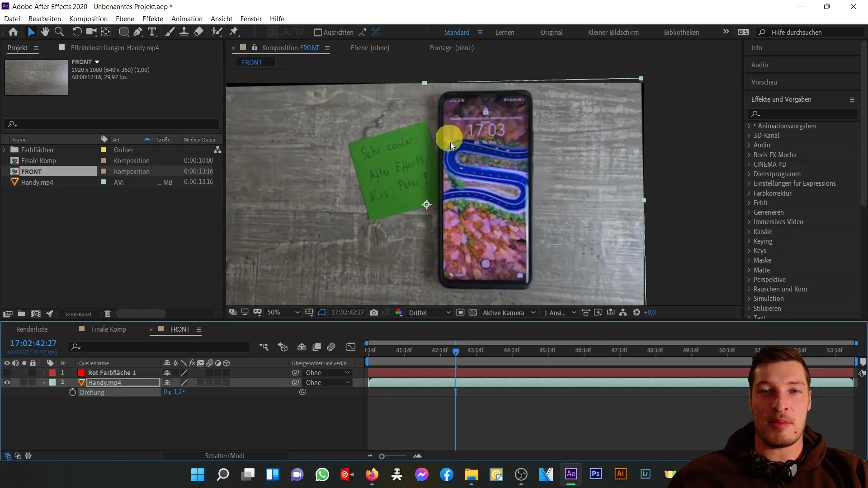
Task: Select Handy.mp4 item in Project panel
Action: 37,183
